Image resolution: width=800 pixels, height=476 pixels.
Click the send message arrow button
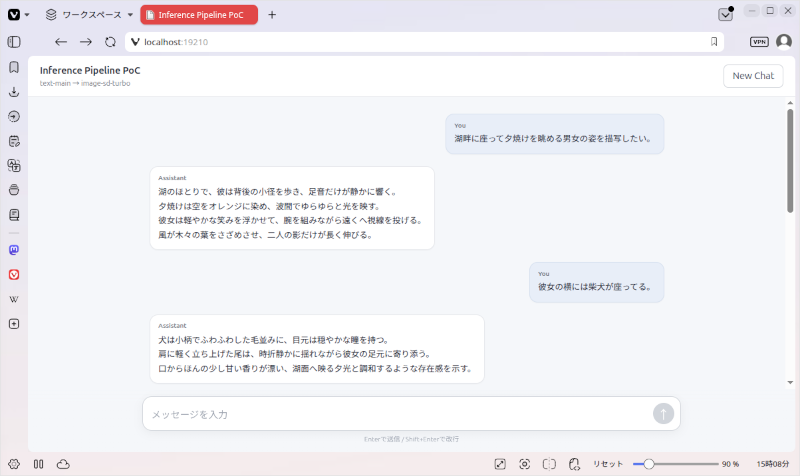click(x=663, y=414)
